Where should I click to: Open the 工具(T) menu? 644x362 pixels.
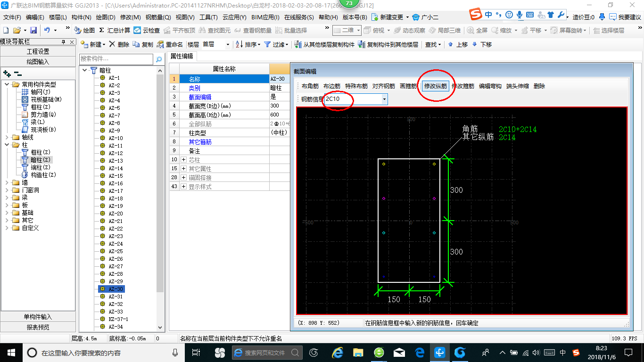[208, 17]
